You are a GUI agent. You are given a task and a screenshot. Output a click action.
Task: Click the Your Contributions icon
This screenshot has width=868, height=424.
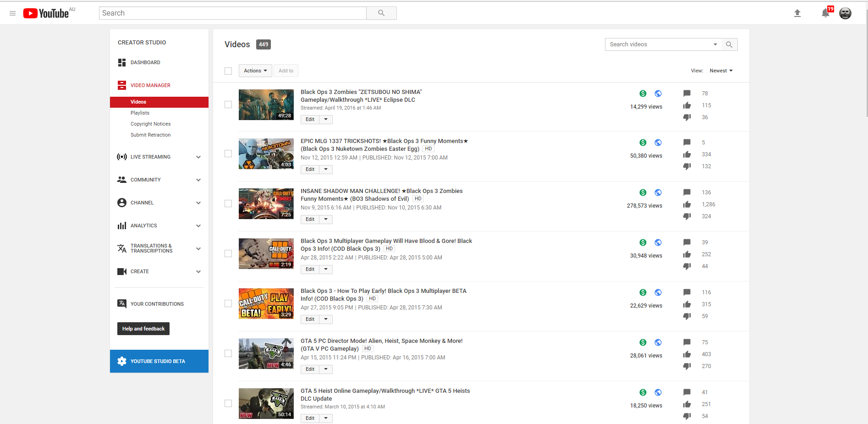(x=122, y=304)
